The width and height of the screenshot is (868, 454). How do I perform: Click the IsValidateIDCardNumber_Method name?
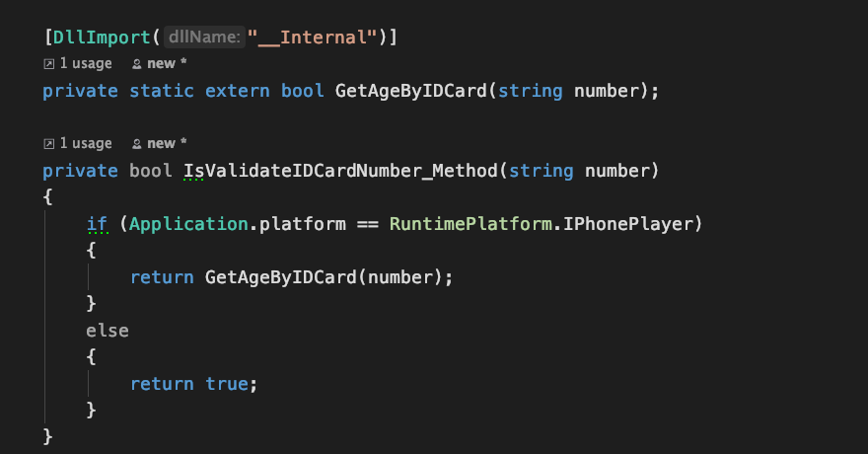click(x=341, y=171)
